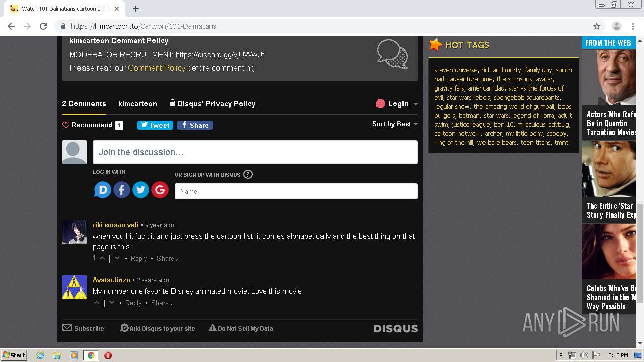Click the Name input field

(296, 191)
